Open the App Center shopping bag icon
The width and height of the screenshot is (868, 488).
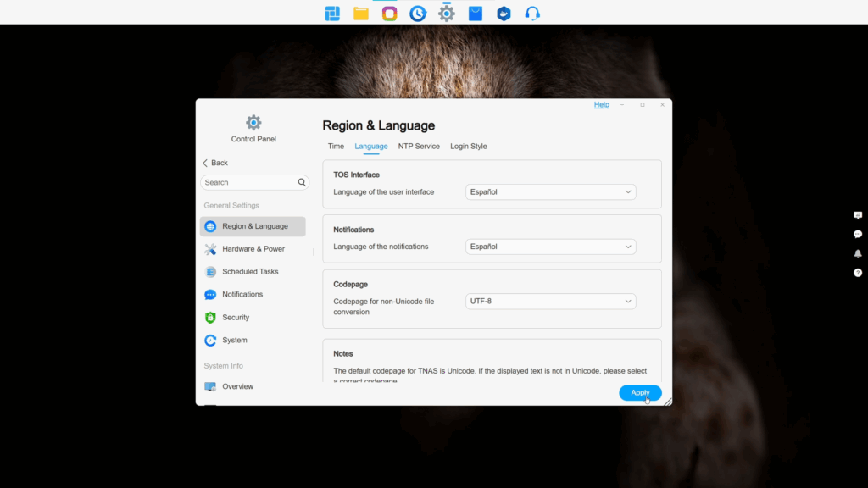pos(476,14)
